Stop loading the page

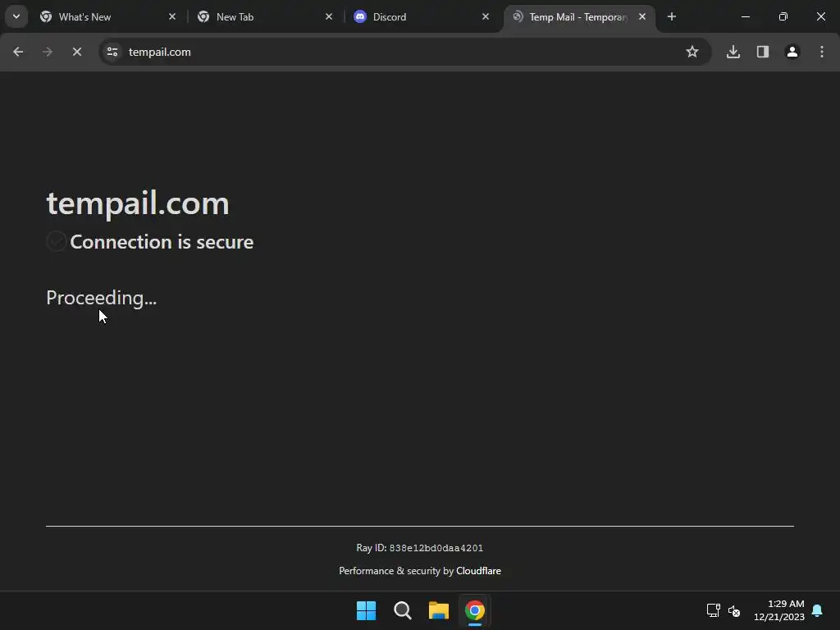pos(76,52)
